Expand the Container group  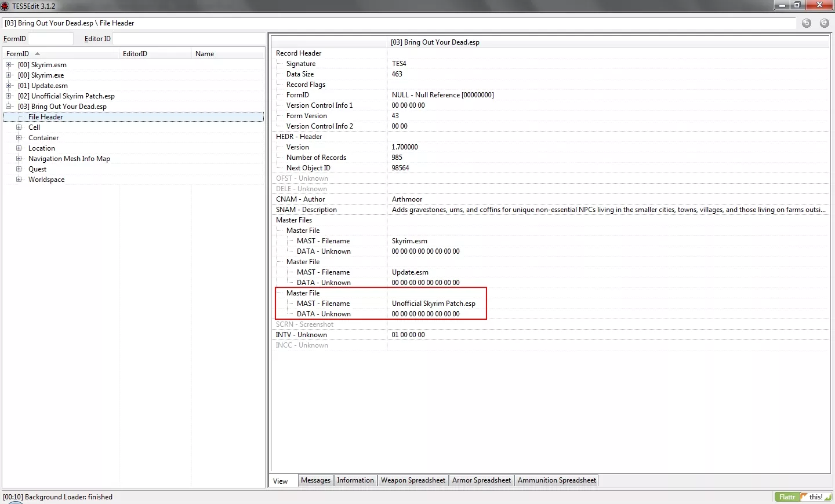click(19, 138)
